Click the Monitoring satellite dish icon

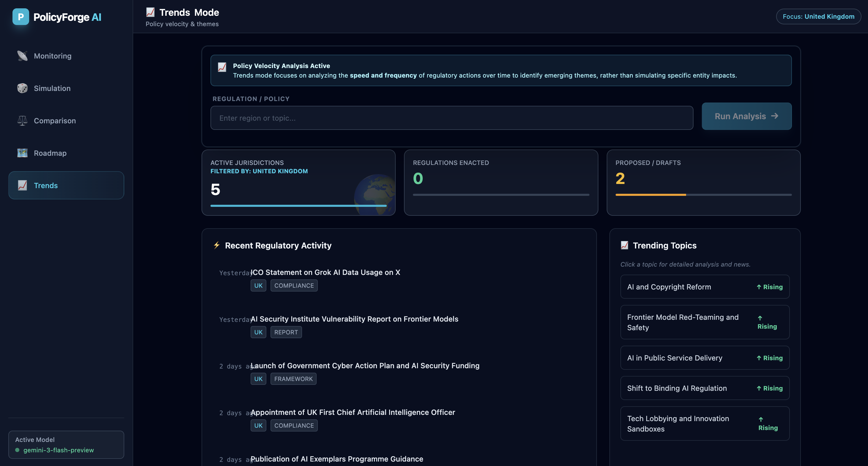[x=22, y=56]
